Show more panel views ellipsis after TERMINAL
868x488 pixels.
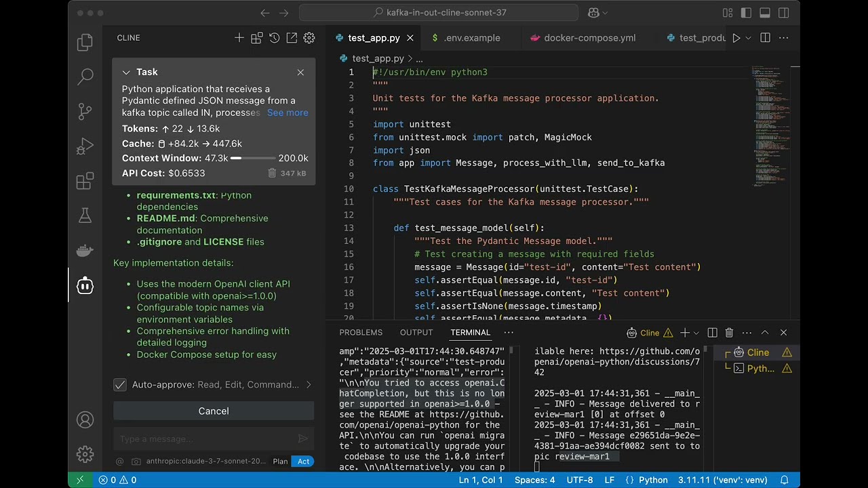click(509, 332)
